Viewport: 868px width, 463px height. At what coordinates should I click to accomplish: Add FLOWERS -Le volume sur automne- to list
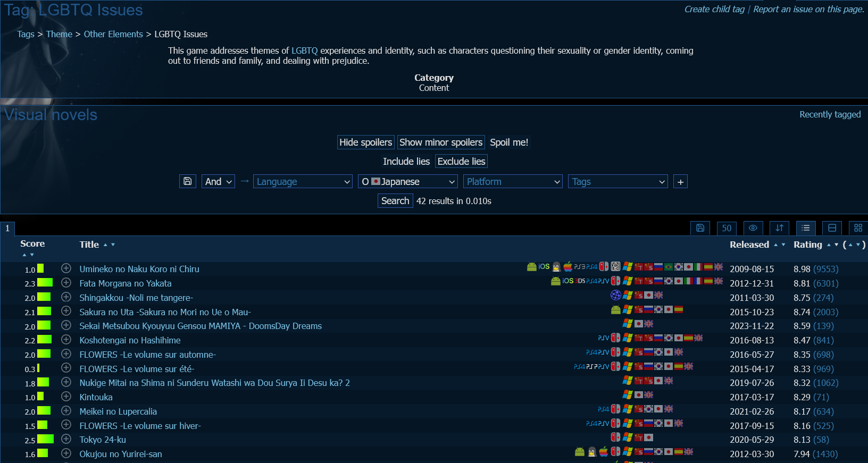(x=66, y=353)
